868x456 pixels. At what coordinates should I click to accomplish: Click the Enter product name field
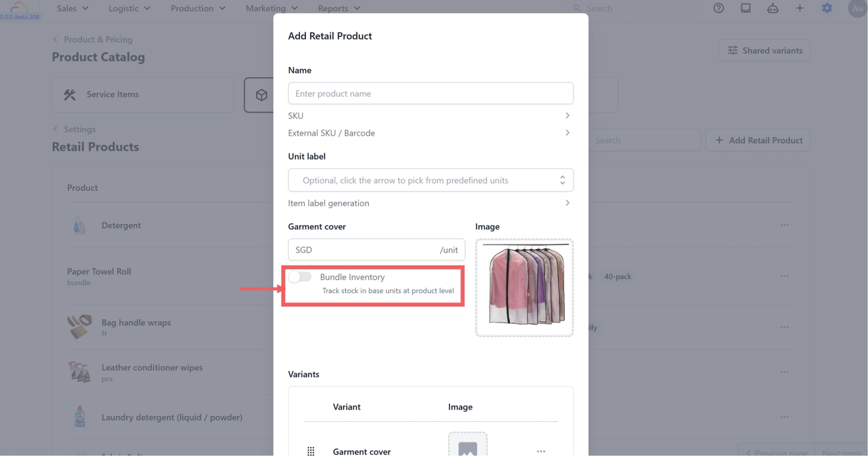point(431,93)
